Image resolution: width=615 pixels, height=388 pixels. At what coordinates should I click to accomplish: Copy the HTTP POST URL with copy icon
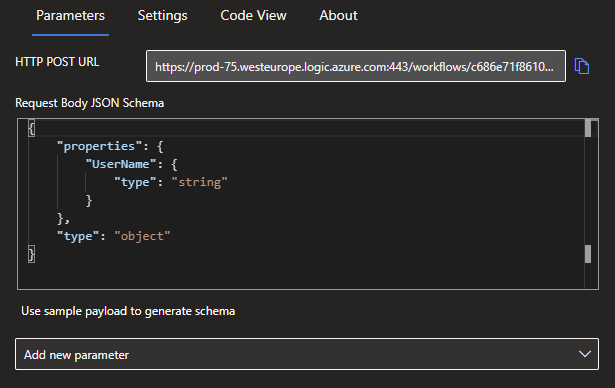point(582,66)
